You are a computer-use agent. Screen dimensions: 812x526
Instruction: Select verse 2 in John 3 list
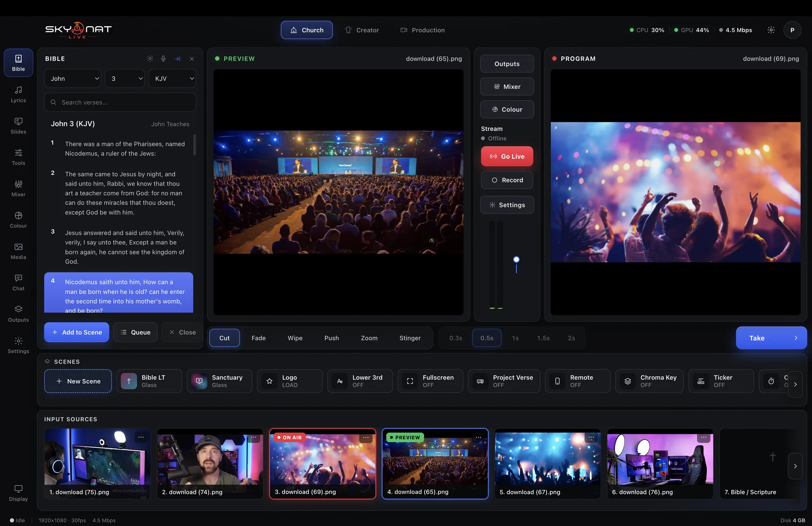pyautogui.click(x=118, y=193)
